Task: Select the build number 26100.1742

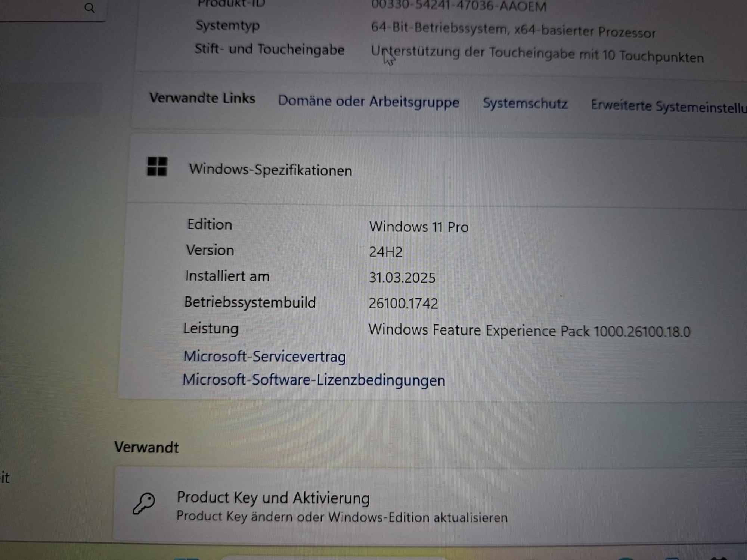Action: [x=403, y=304]
